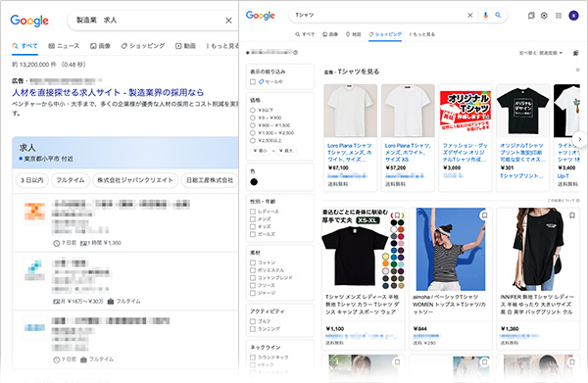The image size is (588, 383).
Task: Open the 並べ替え: 関連度順 sort dropdown
Action: pyautogui.click(x=541, y=53)
